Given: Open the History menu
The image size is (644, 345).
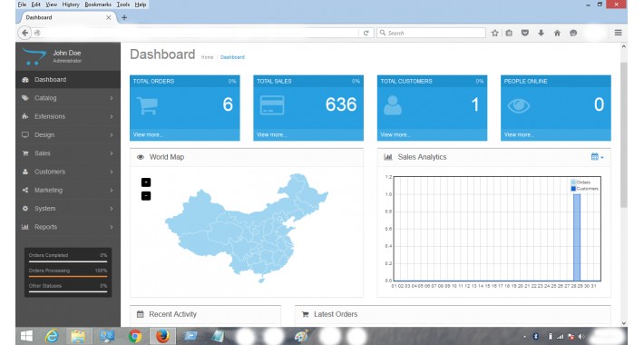Looking at the screenshot, I should [71, 5].
